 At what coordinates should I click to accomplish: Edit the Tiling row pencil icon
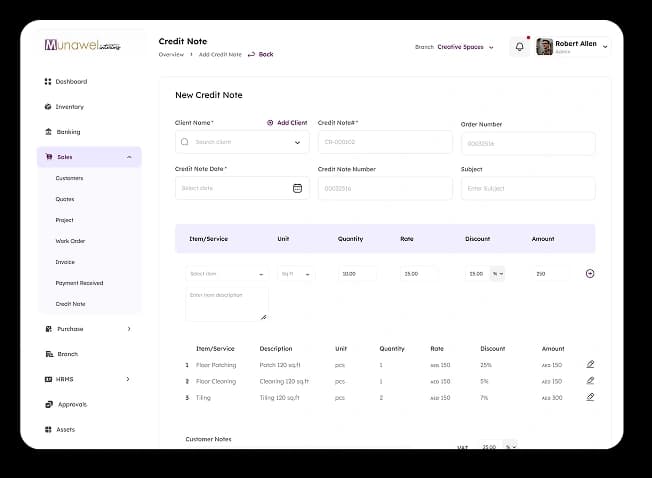tap(590, 397)
